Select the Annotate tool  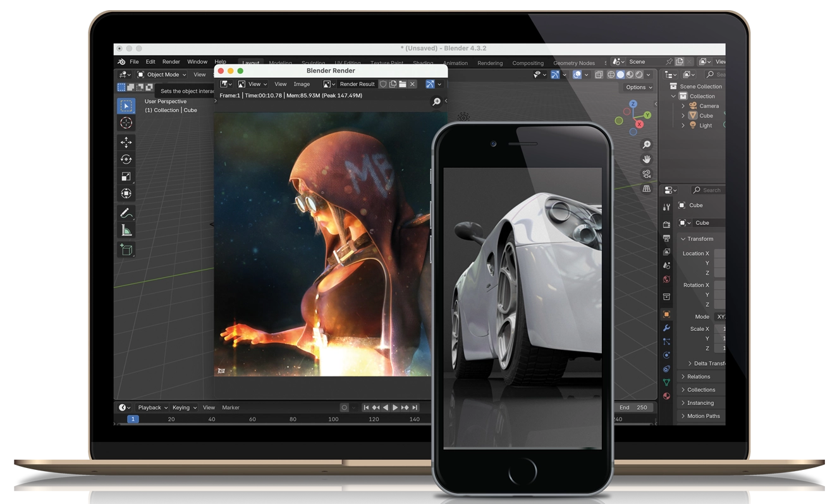point(126,213)
